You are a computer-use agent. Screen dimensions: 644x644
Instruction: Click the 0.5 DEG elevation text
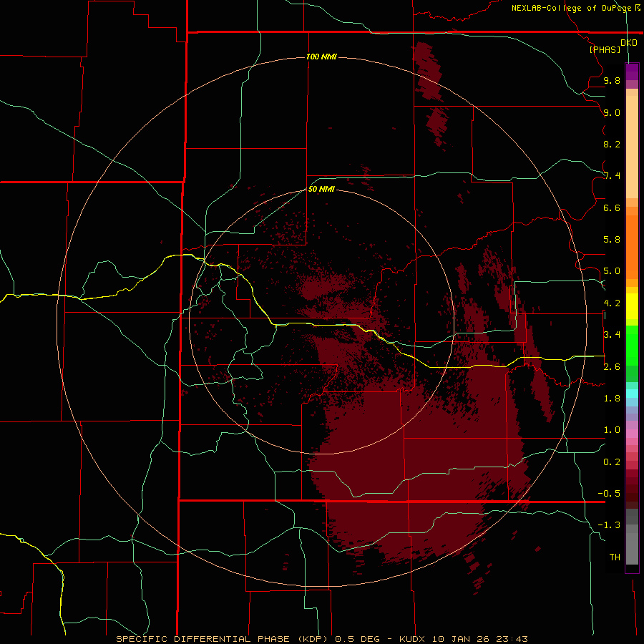pos(357,639)
